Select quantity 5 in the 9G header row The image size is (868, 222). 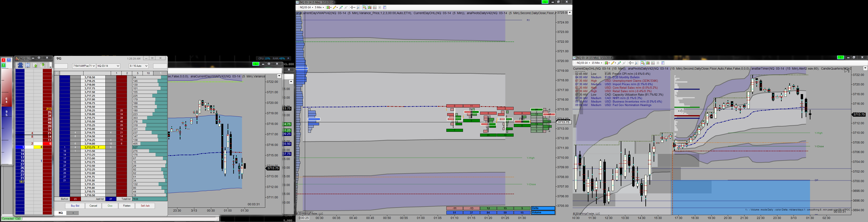(137, 73)
